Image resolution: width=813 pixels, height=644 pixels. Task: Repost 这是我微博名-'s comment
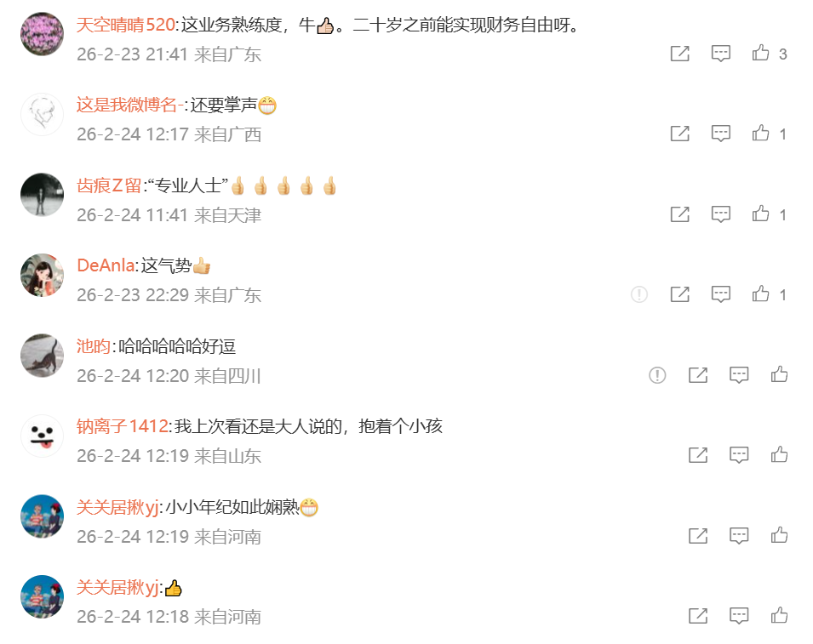pos(679,134)
